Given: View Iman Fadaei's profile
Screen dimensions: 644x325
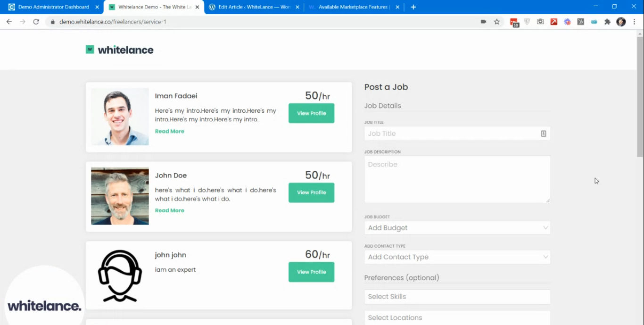Looking at the screenshot, I should coord(311,113).
